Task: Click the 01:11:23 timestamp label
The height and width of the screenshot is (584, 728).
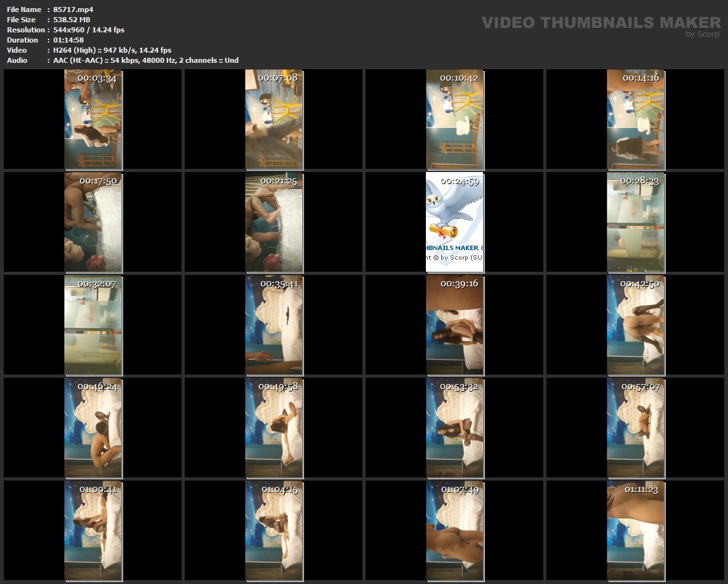Action: [640, 489]
